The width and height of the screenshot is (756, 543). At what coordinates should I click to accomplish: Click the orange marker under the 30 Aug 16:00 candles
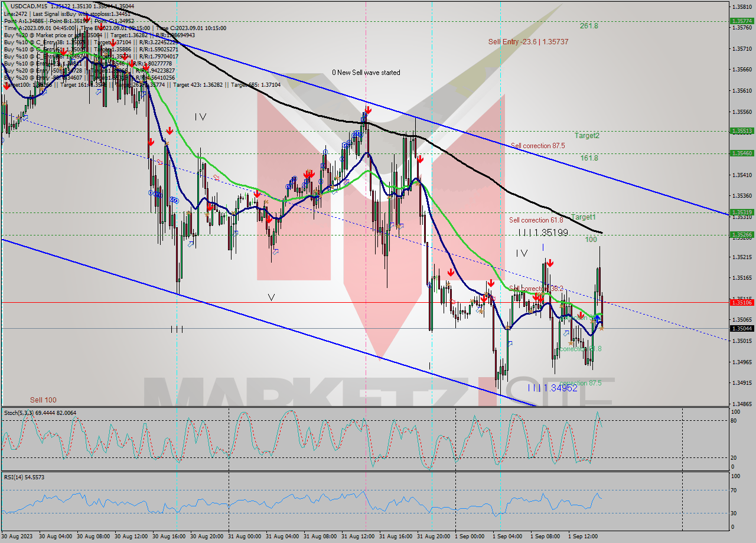point(167,143)
